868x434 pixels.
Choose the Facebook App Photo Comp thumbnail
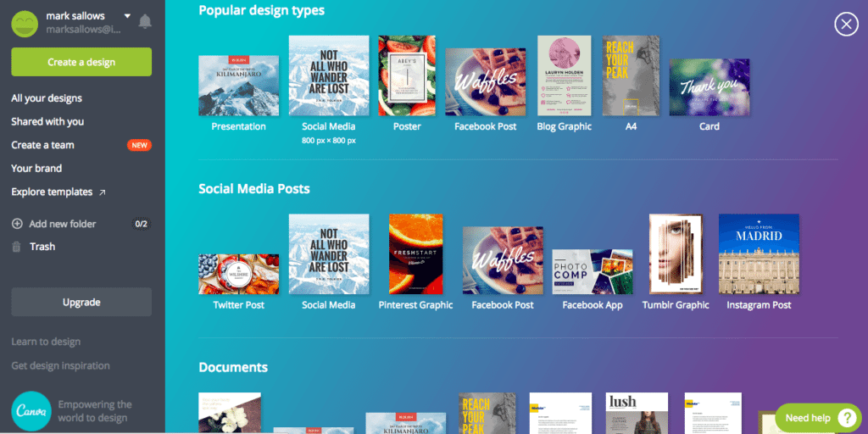(x=593, y=272)
